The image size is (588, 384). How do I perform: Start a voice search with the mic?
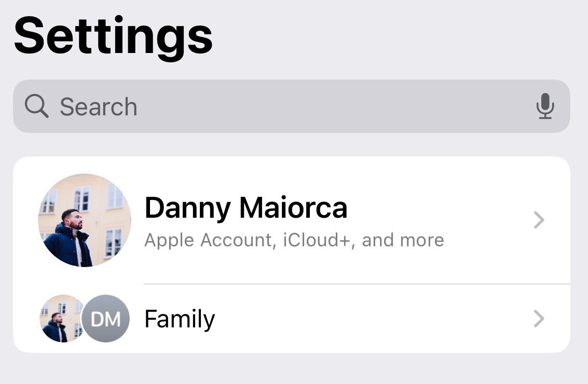[545, 106]
